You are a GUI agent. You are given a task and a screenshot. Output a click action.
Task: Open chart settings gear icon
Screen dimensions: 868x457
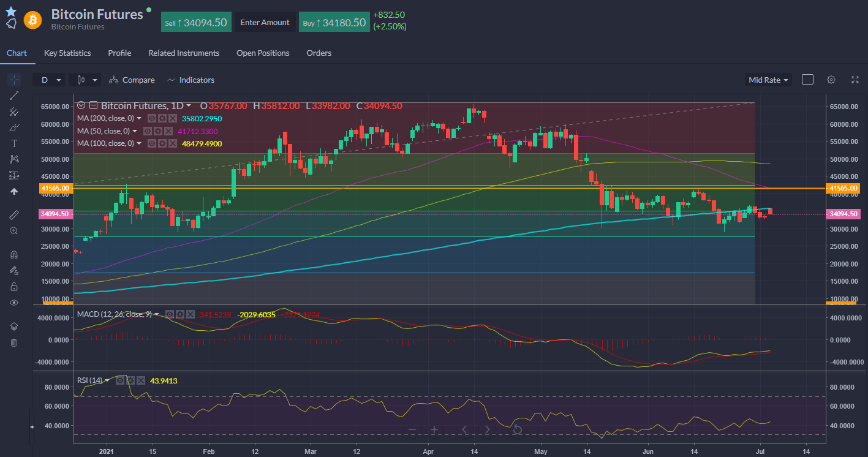[831, 80]
